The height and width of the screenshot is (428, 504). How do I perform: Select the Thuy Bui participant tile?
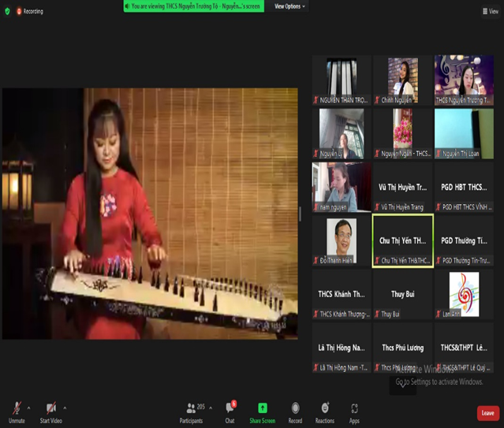coord(402,294)
